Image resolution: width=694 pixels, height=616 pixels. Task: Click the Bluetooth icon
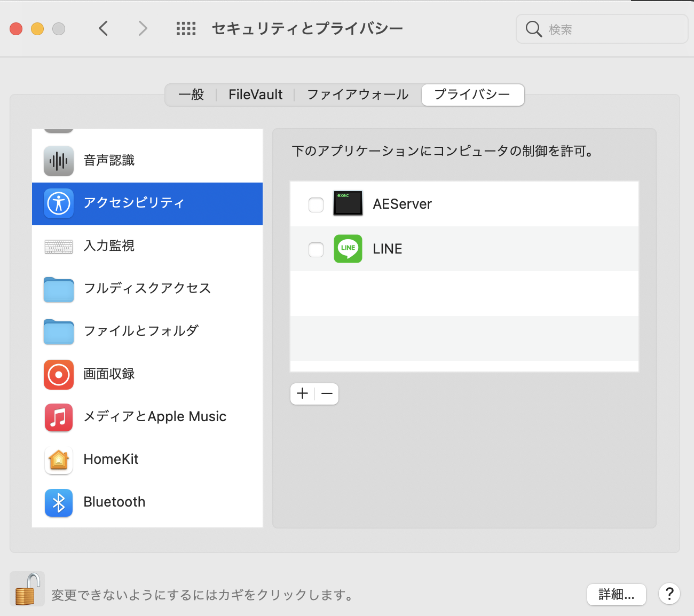point(59,502)
